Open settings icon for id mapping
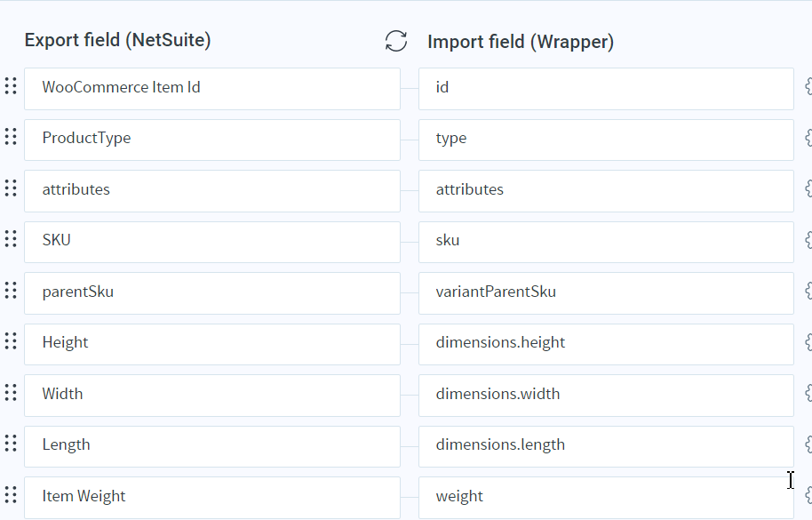This screenshot has width=812, height=520. (x=808, y=87)
